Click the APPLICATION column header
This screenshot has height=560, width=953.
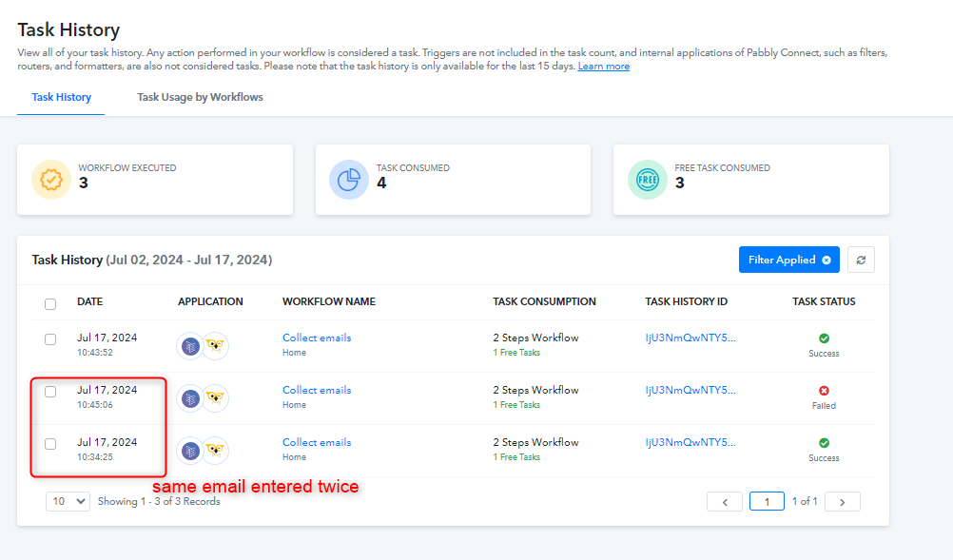210,301
